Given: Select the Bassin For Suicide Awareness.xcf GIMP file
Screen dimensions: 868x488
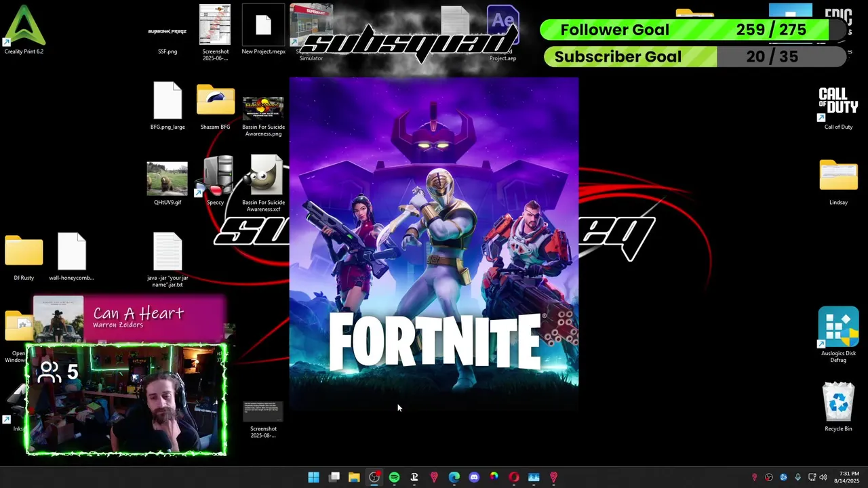Looking at the screenshot, I should coord(264,184).
